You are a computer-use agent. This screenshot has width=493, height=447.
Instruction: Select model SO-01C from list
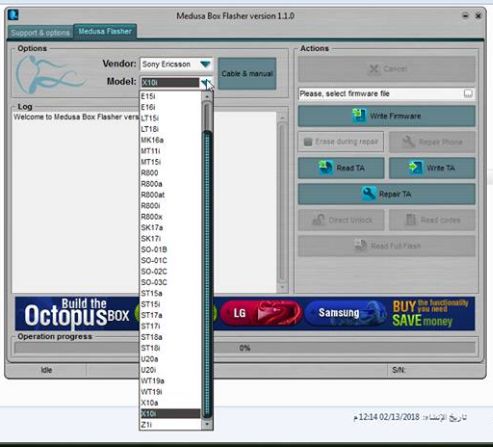pos(170,260)
